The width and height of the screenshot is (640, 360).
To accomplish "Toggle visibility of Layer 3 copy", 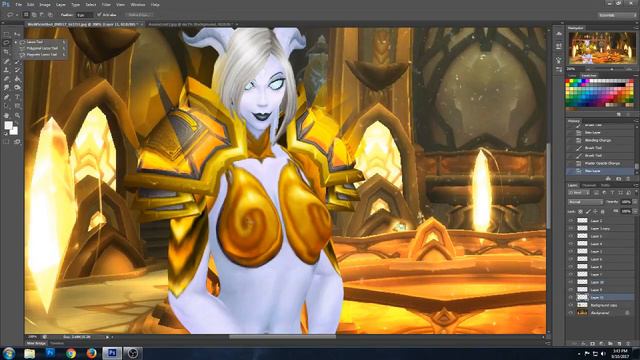I will click(x=571, y=228).
